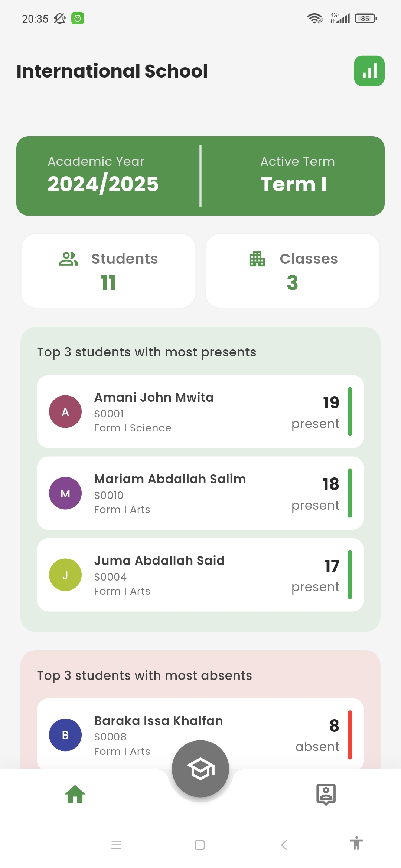Click avatar 'M' for Mariam Abdallah Salim
401x868 pixels.
65,493
